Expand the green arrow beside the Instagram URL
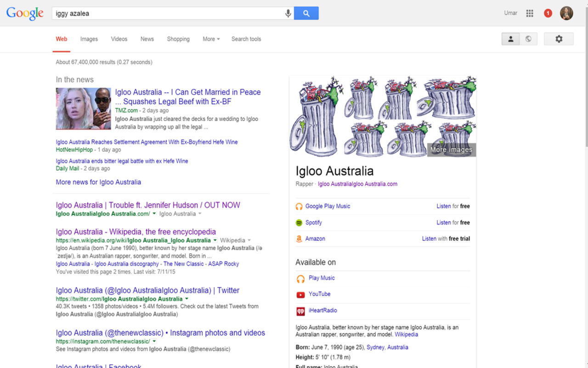This screenshot has width=588, height=368. point(154,341)
